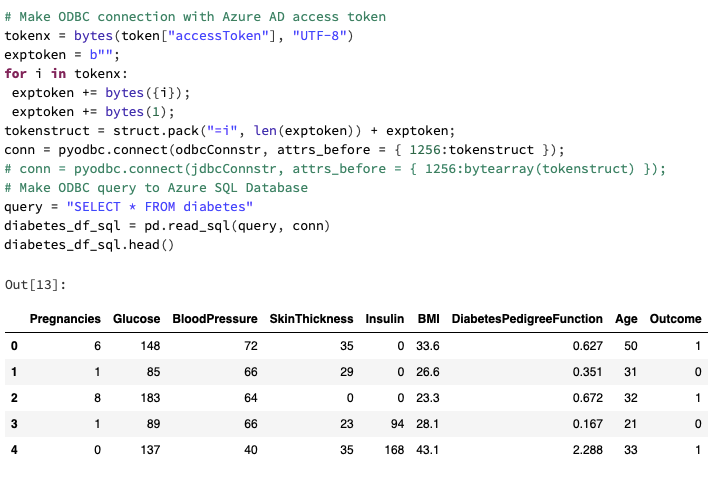Click Age value 21

point(631,423)
